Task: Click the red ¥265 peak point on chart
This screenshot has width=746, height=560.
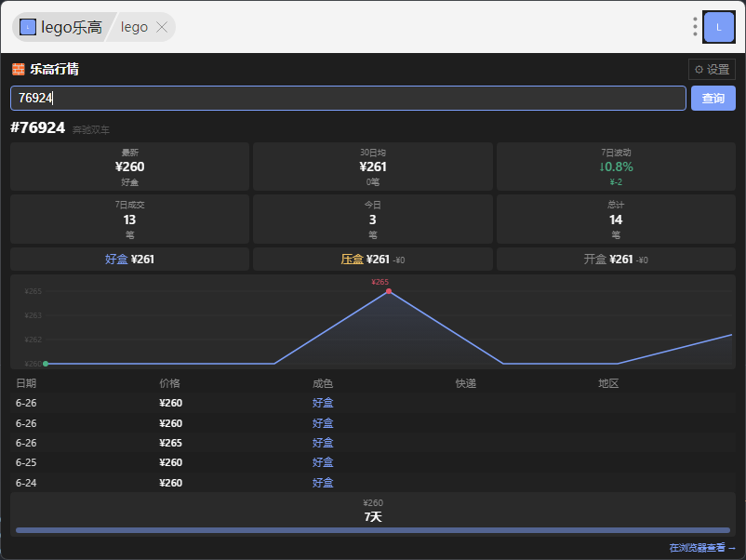Action: 389,291
